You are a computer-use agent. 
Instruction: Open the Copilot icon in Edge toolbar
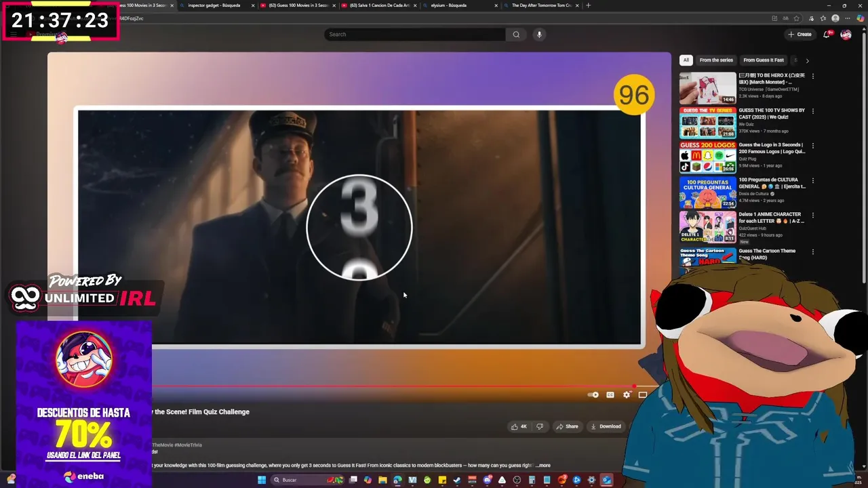pos(861,18)
